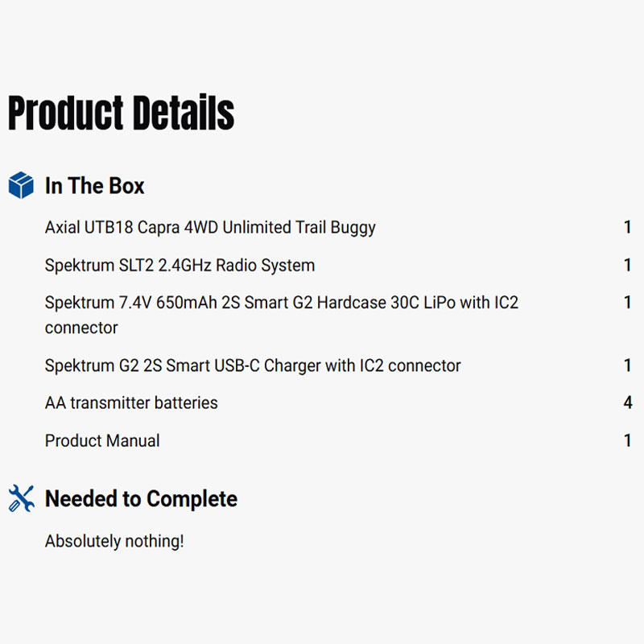Image resolution: width=644 pixels, height=644 pixels.
Task: Select the Spektrum 7.4V 650mAh LiPo item
Action: coord(281,303)
